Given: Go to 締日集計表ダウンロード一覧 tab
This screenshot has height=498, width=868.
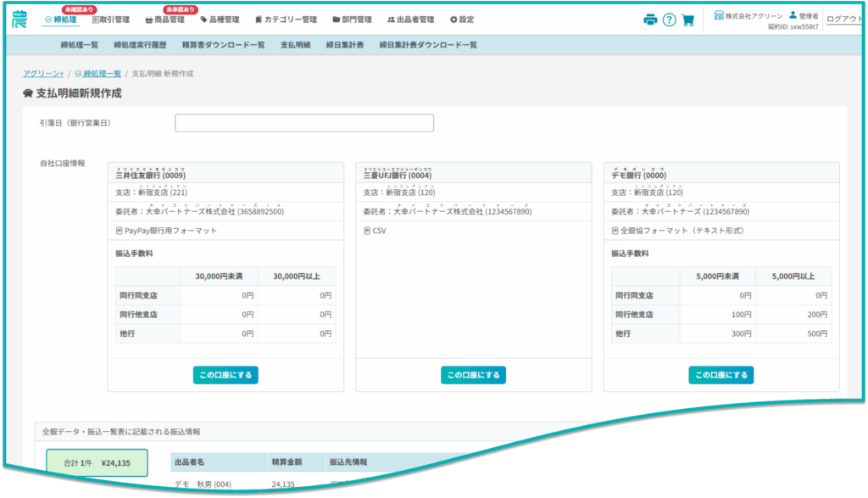Looking at the screenshot, I should (428, 45).
